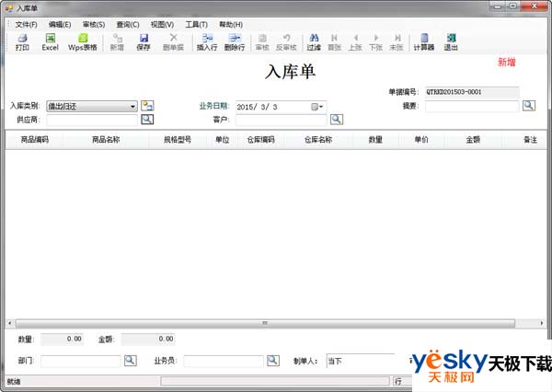Look up department with 部门 magnifier
Viewport: 552px width, 392px height.
pos(131,361)
